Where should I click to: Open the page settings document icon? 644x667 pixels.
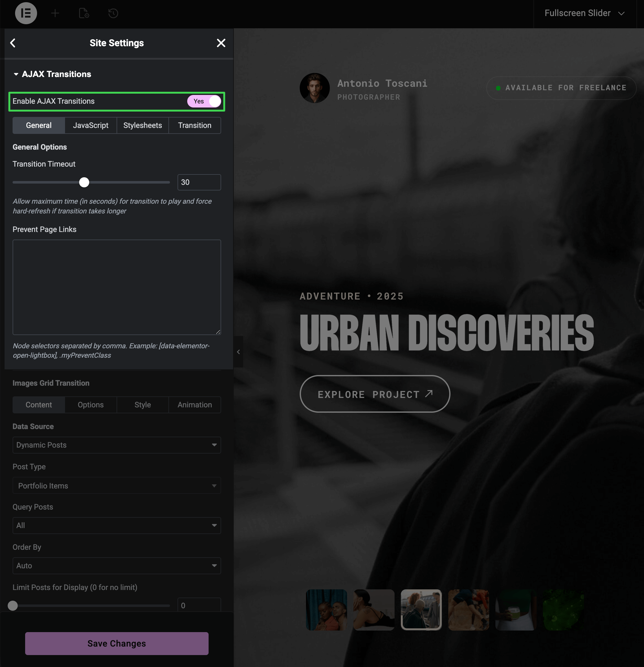click(x=84, y=13)
